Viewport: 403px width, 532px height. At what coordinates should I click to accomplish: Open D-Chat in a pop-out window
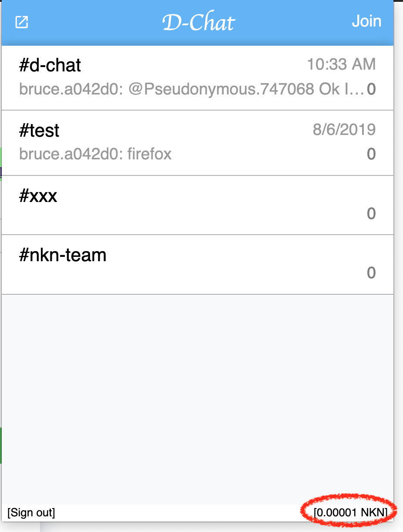[x=22, y=22]
